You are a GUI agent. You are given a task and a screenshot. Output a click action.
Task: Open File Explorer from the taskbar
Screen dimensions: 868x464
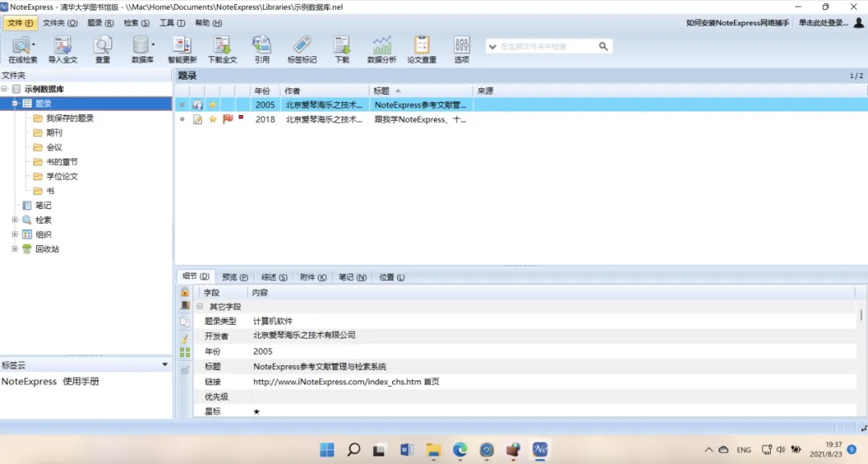point(433,450)
